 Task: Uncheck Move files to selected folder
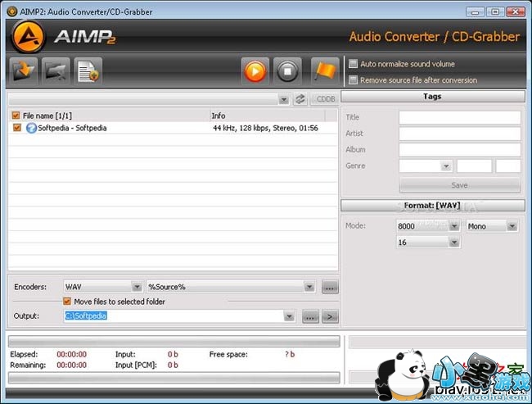tap(68, 302)
